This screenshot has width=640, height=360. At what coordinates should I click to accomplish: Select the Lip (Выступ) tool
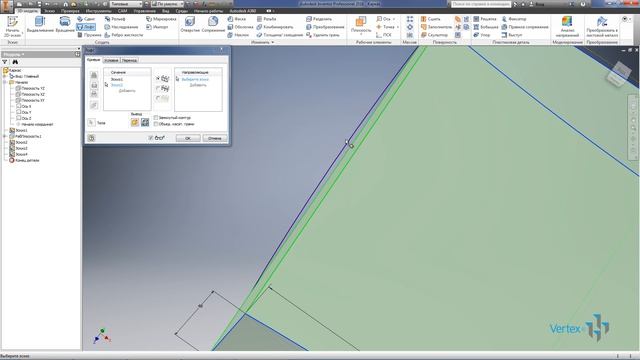[512, 35]
